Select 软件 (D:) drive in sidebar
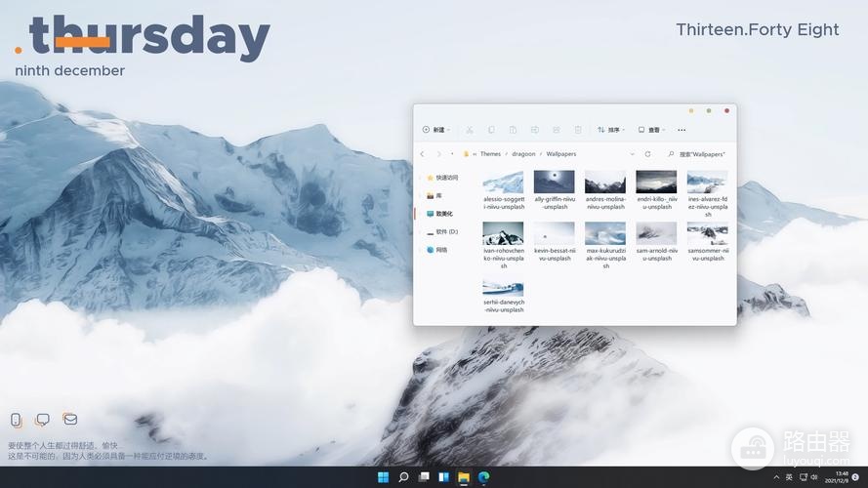The height and width of the screenshot is (488, 868). click(441, 232)
